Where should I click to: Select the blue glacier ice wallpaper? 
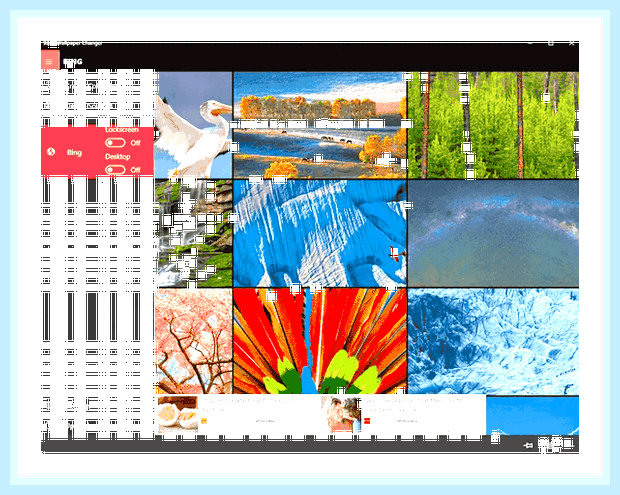pyautogui.click(x=320, y=233)
